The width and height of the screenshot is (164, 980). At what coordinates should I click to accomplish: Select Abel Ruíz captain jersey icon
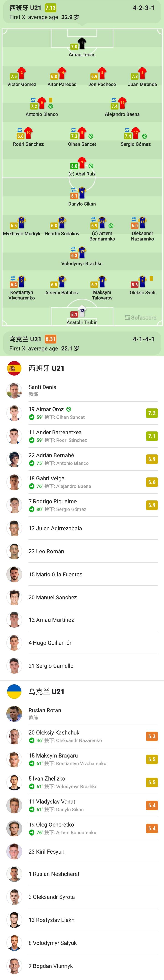coord(82,162)
